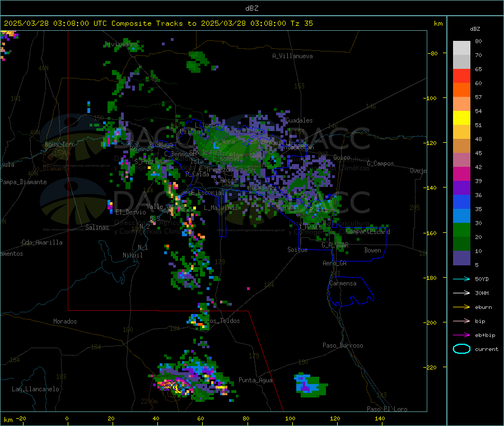
Task: Click the Morados map label
Action: (65, 321)
